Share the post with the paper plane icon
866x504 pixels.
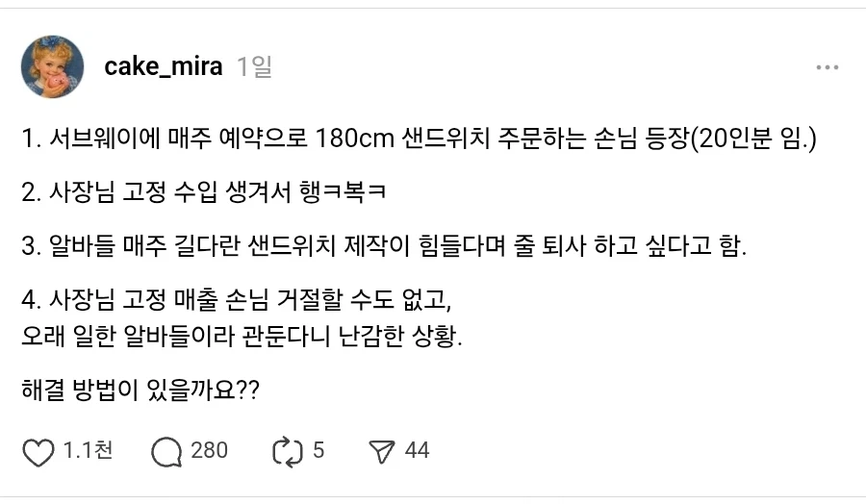click(x=383, y=451)
